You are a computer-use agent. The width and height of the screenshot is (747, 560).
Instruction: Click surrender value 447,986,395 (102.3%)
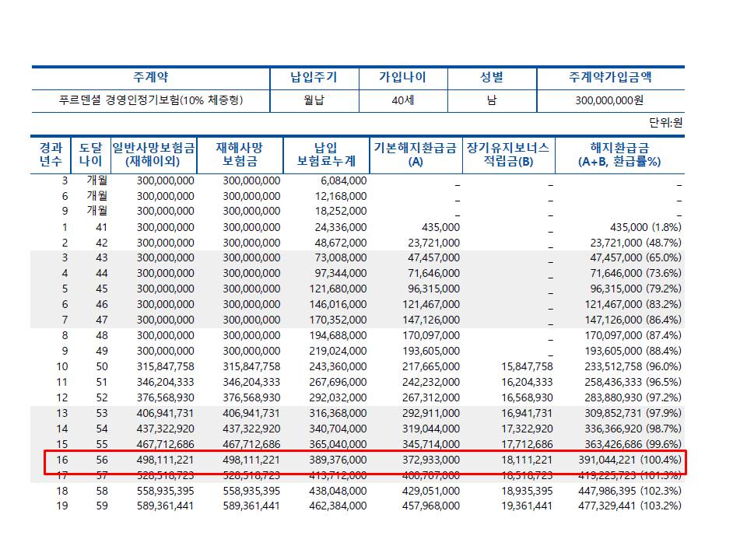[x=630, y=491]
